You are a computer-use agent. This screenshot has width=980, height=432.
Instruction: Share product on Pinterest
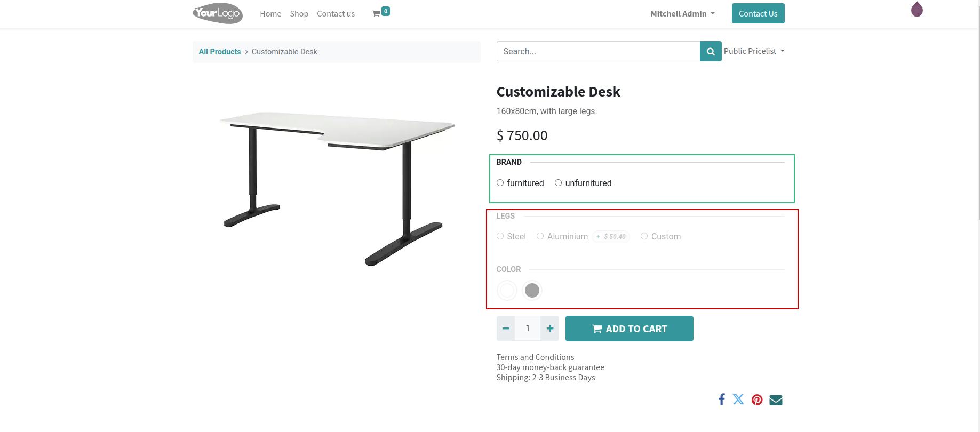(757, 400)
